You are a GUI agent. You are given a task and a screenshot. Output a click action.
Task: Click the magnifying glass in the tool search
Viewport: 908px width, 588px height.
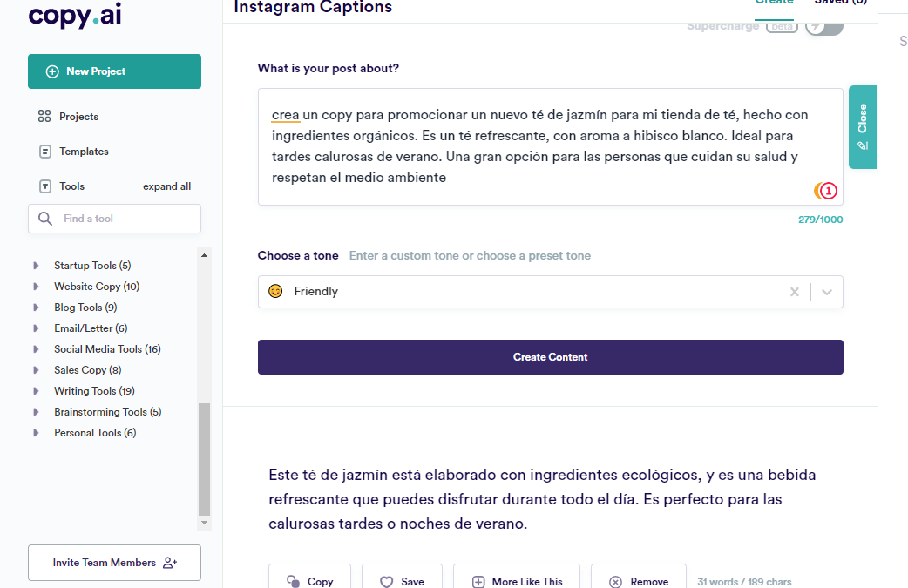click(x=44, y=219)
